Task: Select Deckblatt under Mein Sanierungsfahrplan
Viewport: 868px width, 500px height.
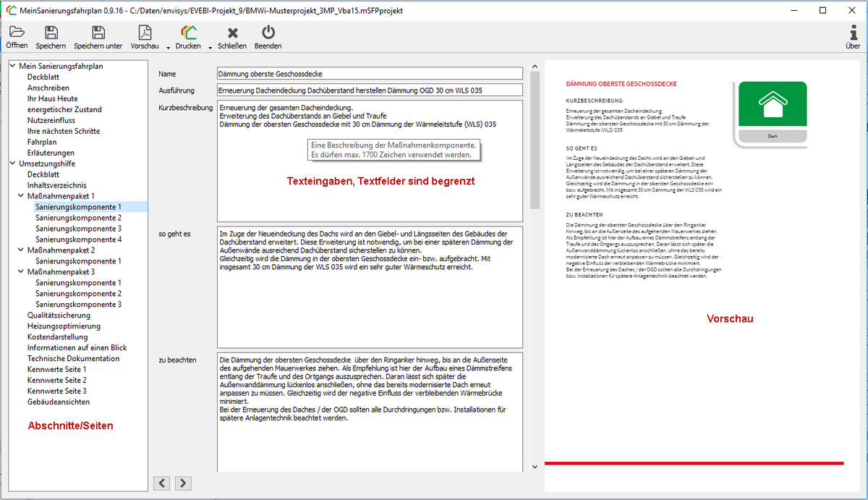Action: [43, 77]
